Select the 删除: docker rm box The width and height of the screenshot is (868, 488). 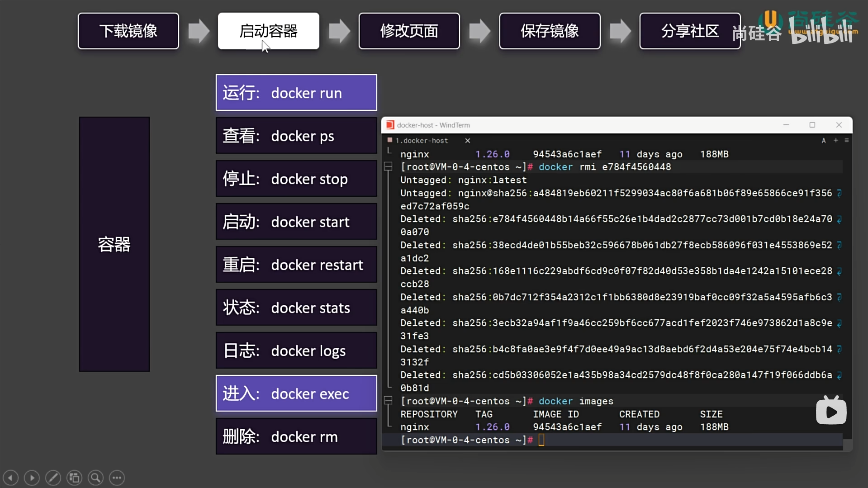coord(296,436)
